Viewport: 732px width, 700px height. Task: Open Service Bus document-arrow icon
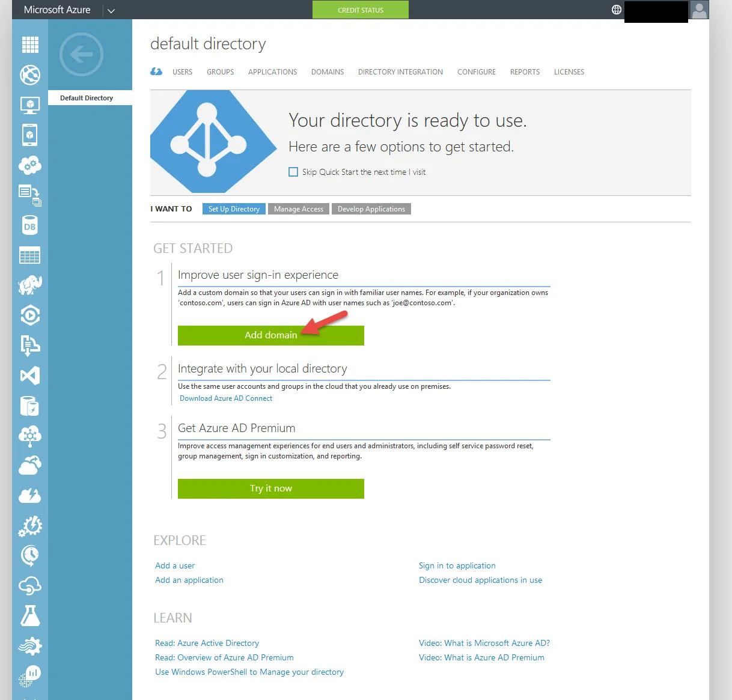(30, 345)
